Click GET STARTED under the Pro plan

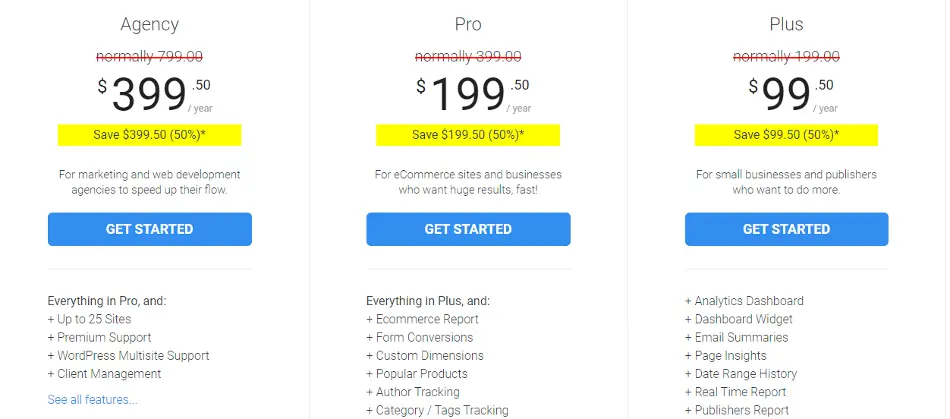468,229
